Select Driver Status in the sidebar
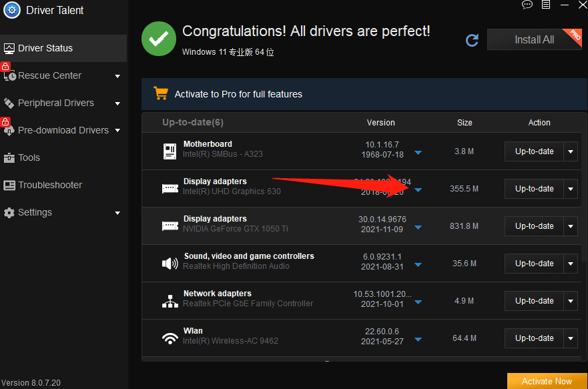 click(63, 48)
